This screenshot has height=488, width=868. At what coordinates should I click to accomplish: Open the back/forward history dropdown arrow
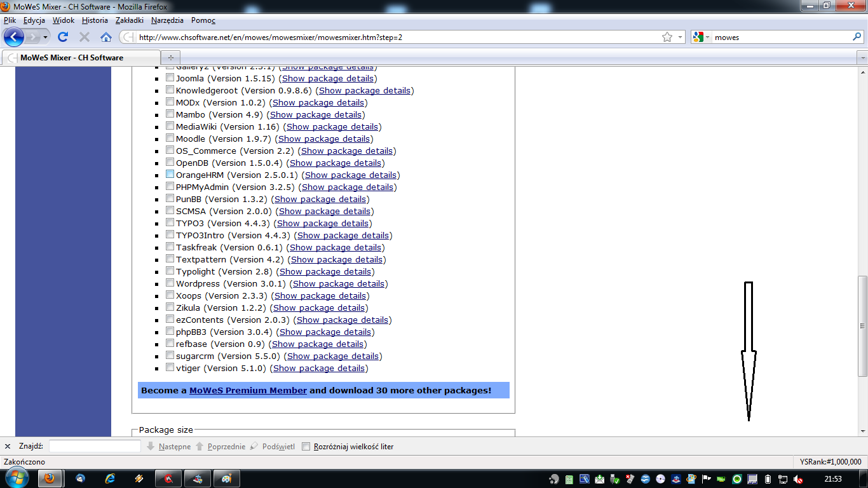click(x=45, y=37)
